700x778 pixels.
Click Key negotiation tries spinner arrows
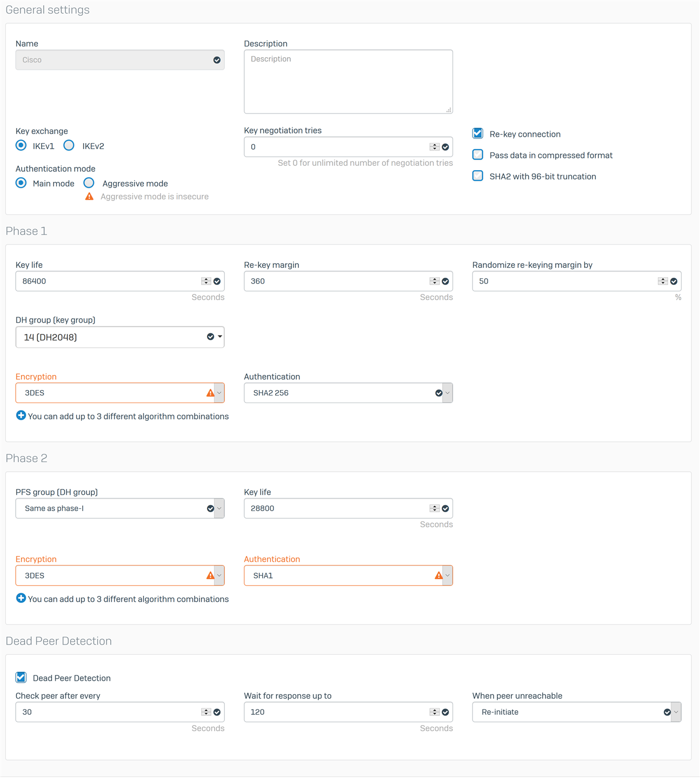435,147
